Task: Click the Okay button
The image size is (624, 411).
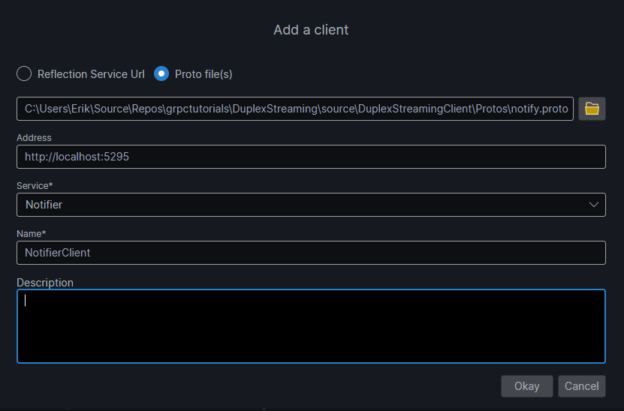Action: (x=526, y=386)
